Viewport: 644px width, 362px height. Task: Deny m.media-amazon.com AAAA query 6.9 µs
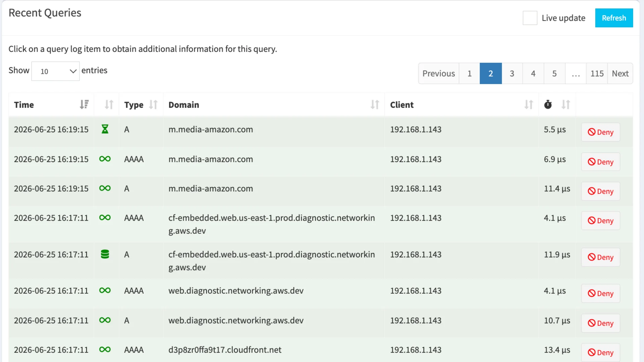click(600, 162)
